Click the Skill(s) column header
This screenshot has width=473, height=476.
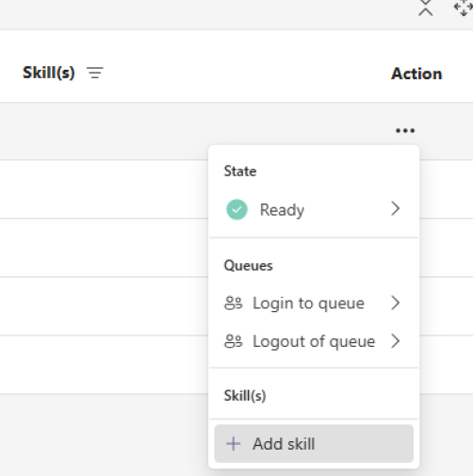click(x=49, y=73)
